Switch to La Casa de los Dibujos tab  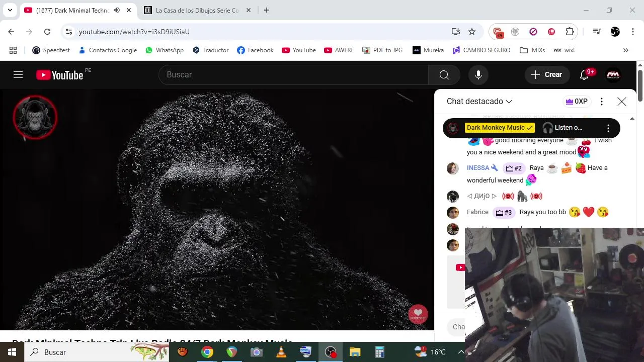197,10
